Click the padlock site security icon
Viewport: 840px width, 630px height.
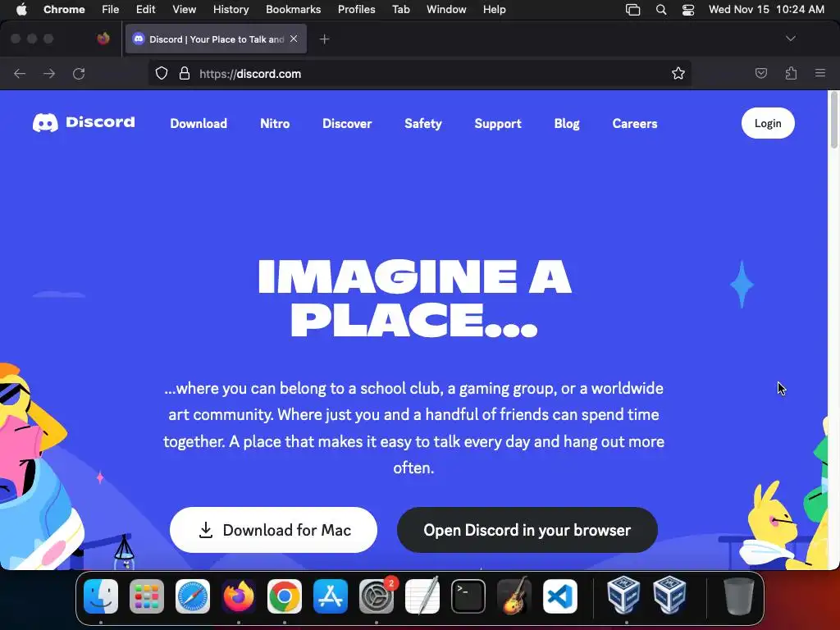185,73
